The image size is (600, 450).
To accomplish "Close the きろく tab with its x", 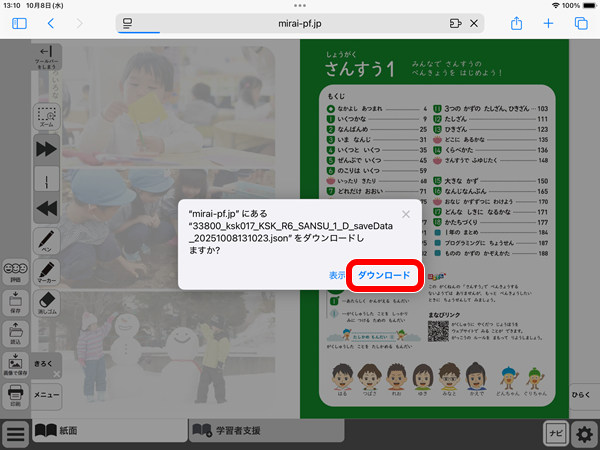I will click(57, 374).
